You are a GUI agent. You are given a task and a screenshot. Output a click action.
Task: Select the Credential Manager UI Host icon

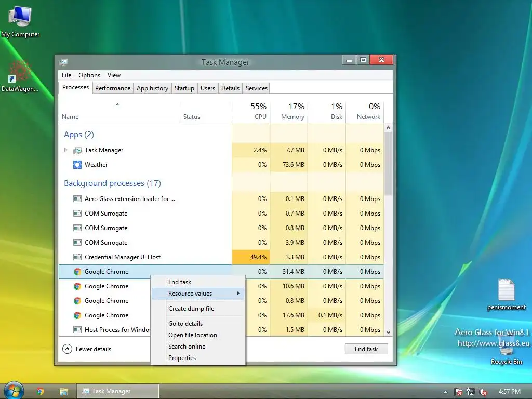[77, 257]
